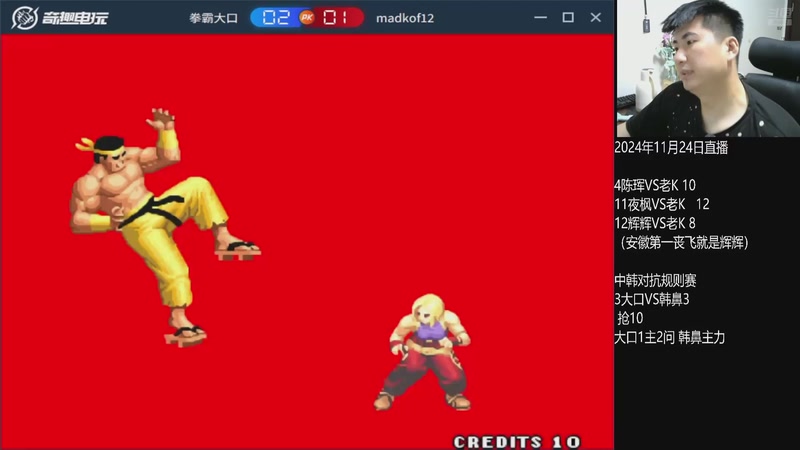Click the streamer webcam video
The image size is (800, 450).
[x=708, y=68]
